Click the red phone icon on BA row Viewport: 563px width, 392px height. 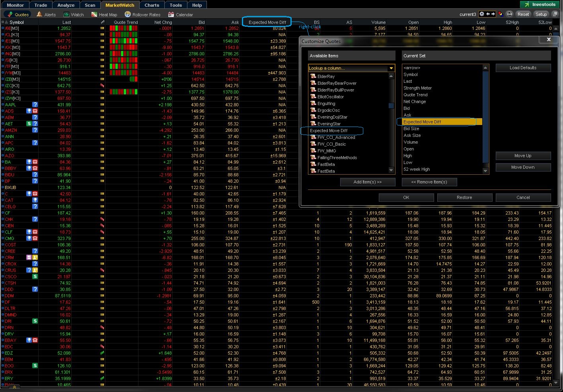coord(35,162)
